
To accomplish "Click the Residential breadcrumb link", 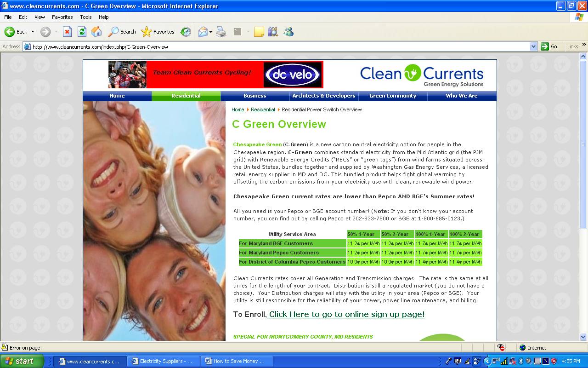I will click(x=263, y=109).
